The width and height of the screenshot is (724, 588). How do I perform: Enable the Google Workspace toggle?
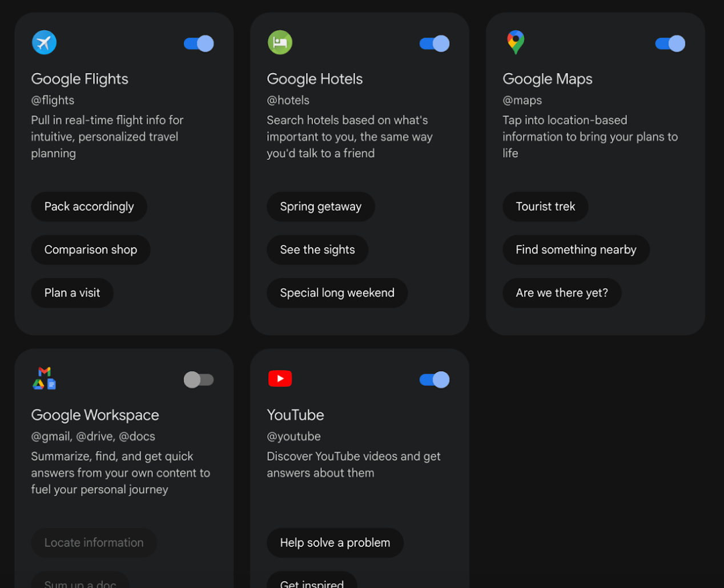tap(199, 379)
